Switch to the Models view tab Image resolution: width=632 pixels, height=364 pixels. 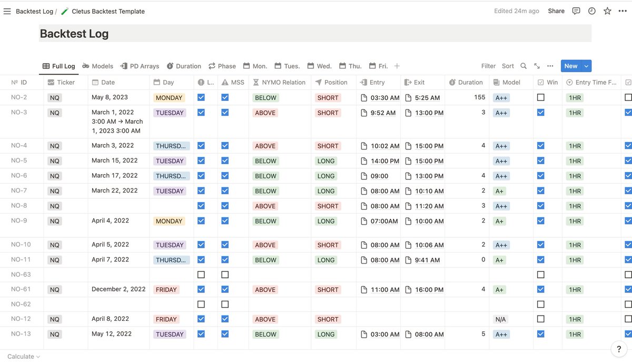coord(97,66)
